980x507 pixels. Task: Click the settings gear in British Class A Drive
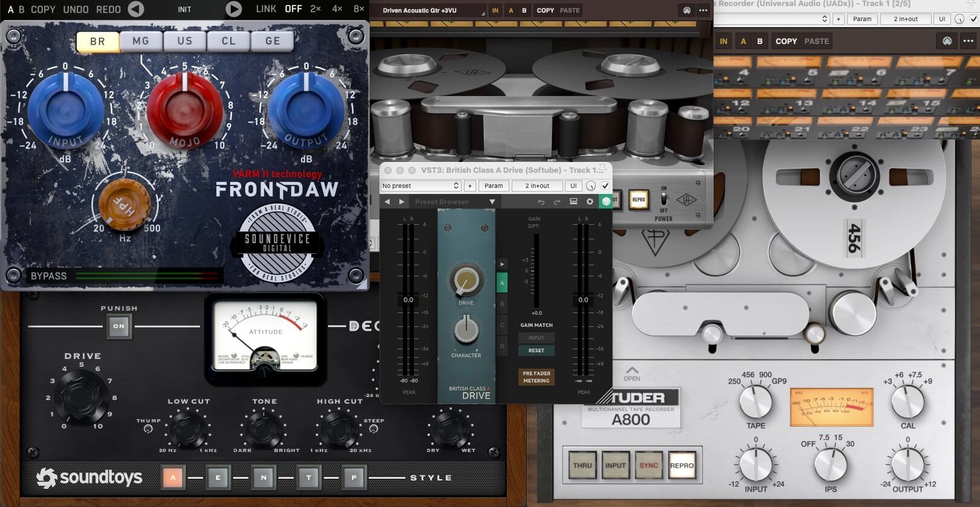click(590, 202)
